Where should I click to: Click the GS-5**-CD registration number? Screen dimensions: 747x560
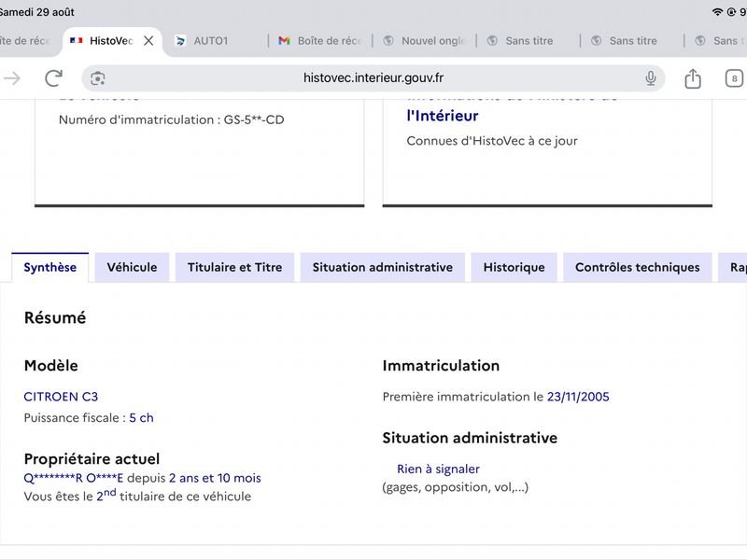[254, 119]
